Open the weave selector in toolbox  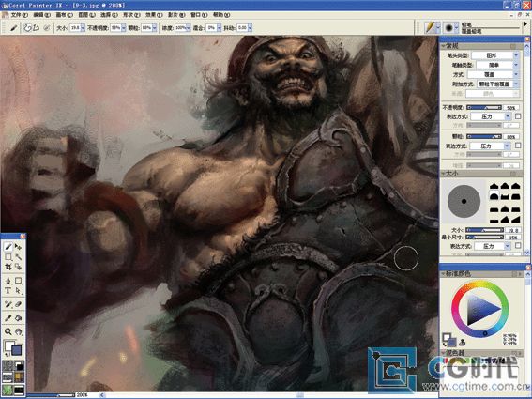tap(19, 376)
